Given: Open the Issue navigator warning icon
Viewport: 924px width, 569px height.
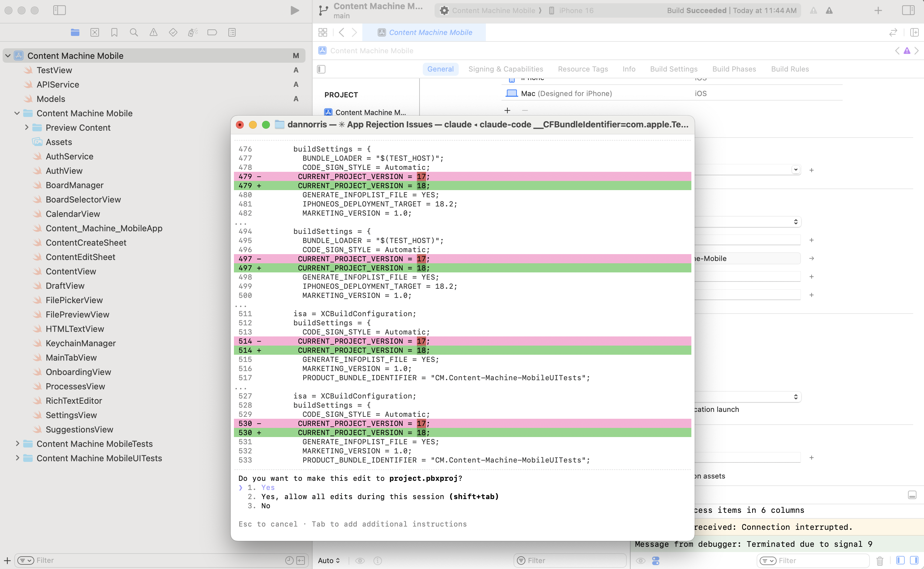Looking at the screenshot, I should tap(153, 32).
